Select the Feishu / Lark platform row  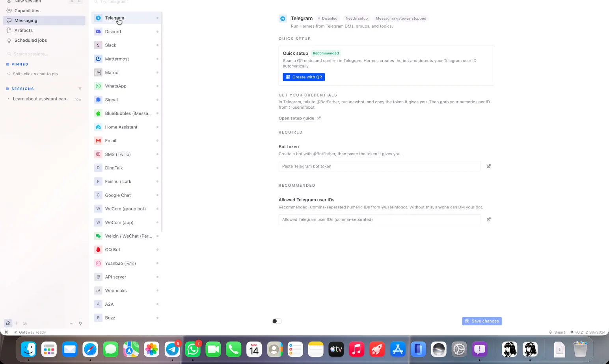coord(127,182)
